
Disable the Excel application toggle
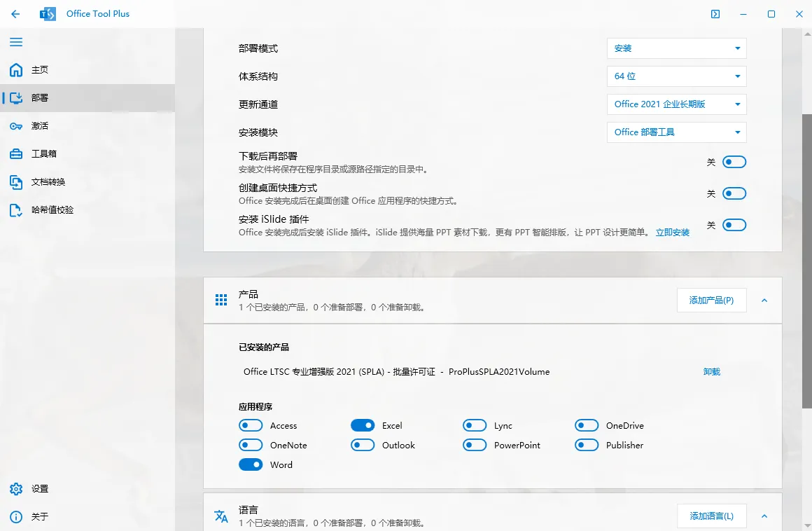pos(363,425)
